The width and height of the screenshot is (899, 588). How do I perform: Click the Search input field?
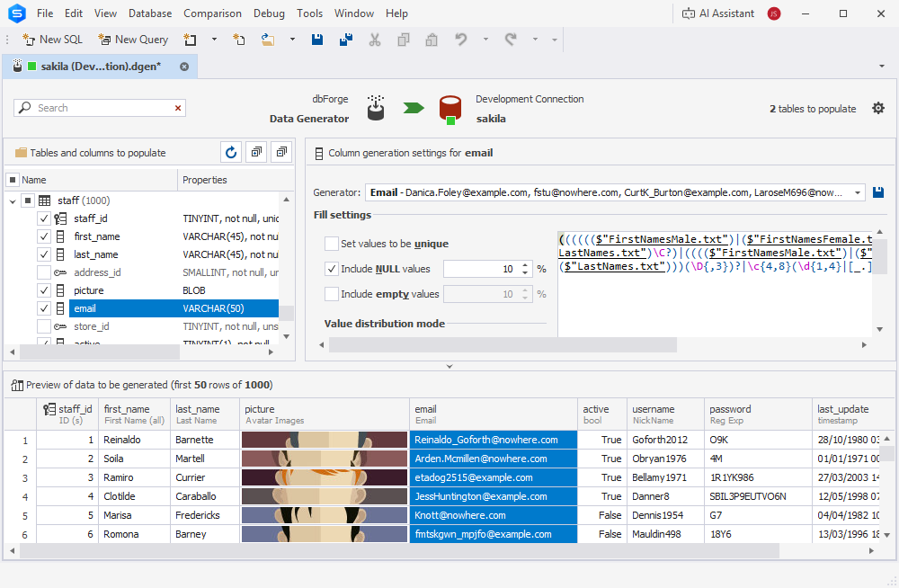click(101, 108)
